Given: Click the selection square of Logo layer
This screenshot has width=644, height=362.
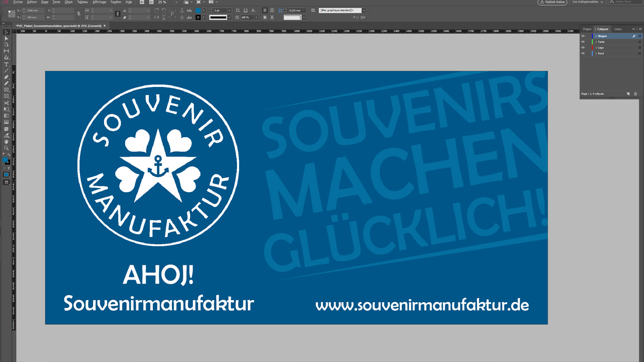Looking at the screenshot, I should click(x=639, y=47).
